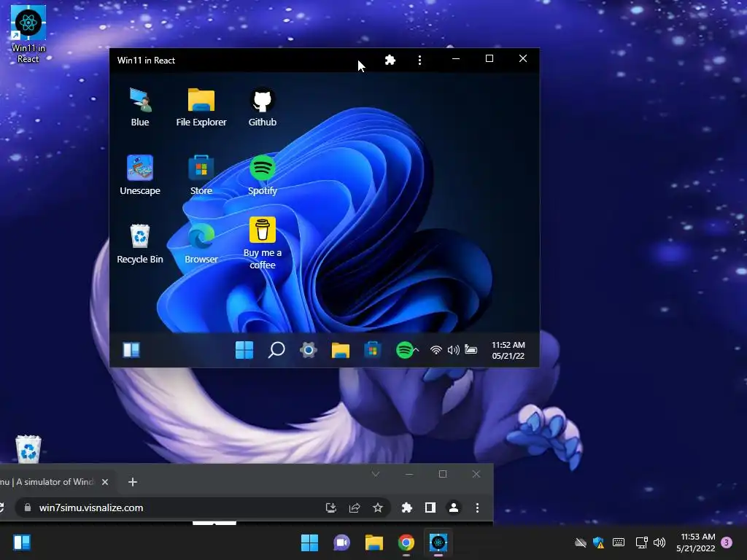Switch to Win11 in React app on taskbar
This screenshot has width=747, height=560.
[438, 542]
